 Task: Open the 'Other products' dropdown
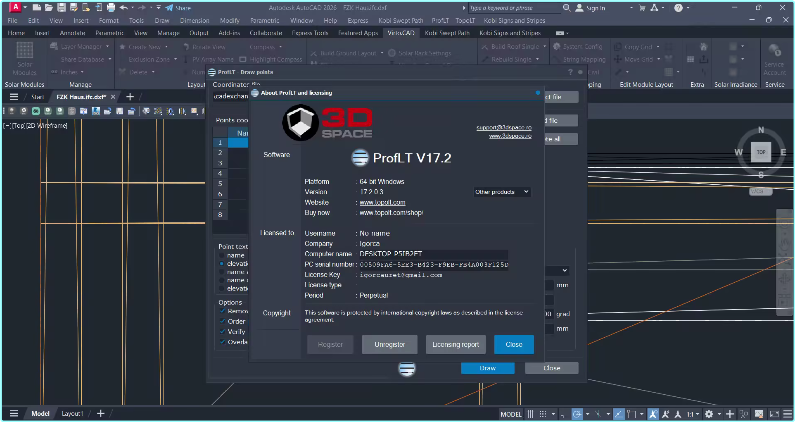[502, 192]
